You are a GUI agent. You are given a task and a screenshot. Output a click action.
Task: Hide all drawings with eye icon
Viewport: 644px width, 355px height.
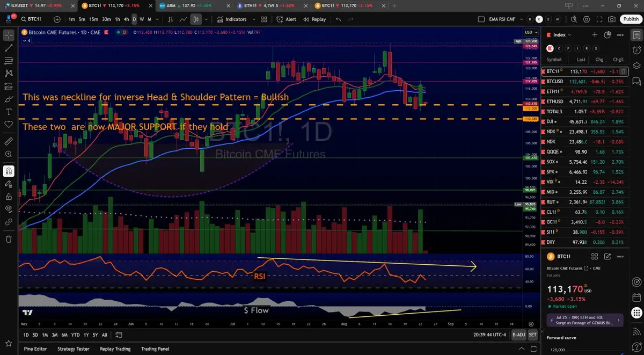coord(9,209)
